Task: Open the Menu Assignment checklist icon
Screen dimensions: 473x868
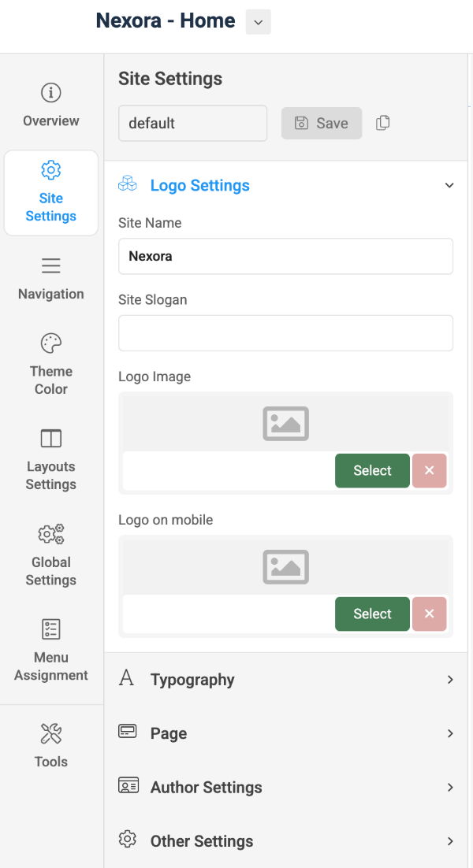Action: (51, 629)
